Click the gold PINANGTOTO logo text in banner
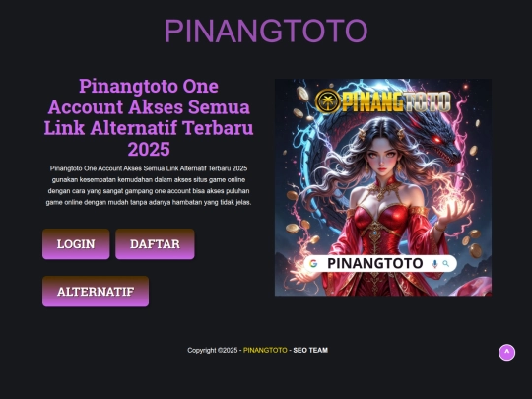 [396, 101]
